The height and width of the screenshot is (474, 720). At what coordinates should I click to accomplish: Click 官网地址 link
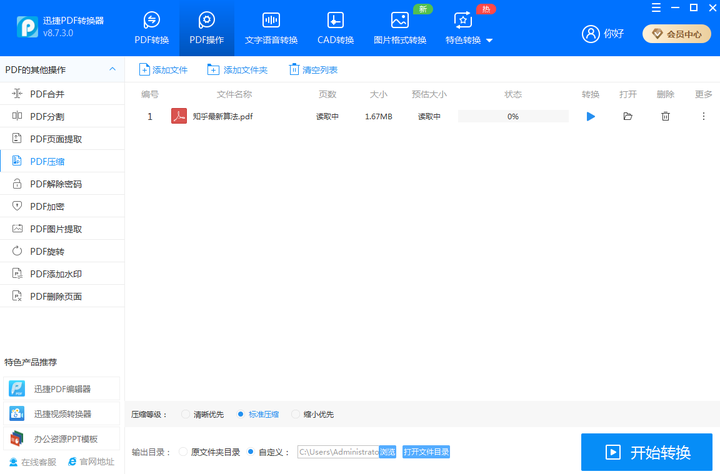[x=91, y=462]
